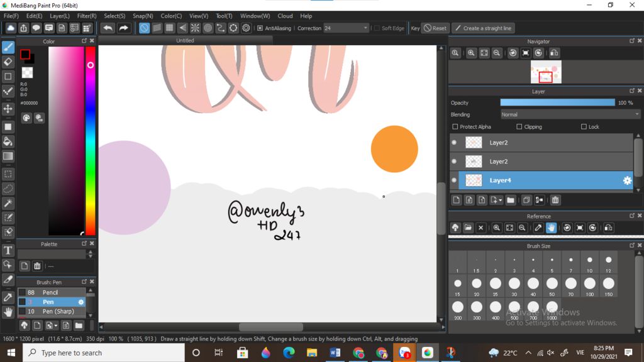Viewport: 644px width, 362px height.
Task: Click the Reset button
Action: [435, 28]
